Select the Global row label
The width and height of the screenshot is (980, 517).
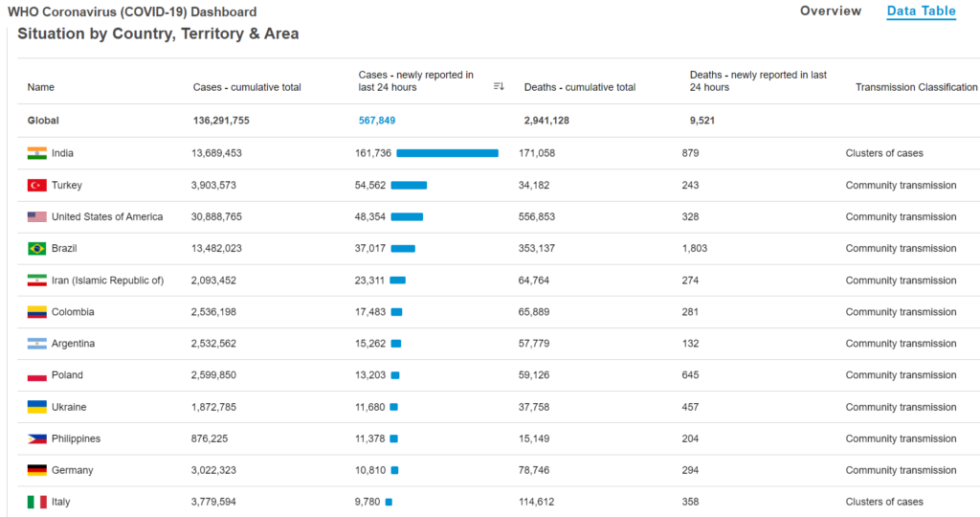coord(43,121)
